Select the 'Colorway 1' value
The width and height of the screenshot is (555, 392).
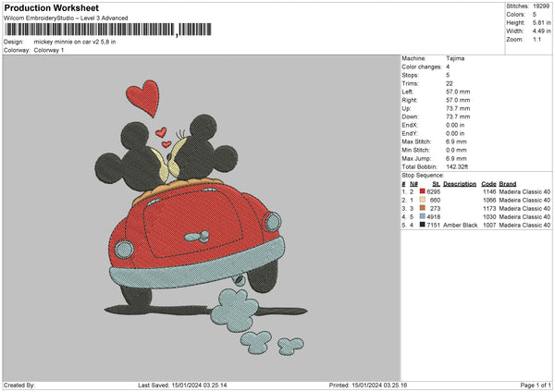[49, 50]
